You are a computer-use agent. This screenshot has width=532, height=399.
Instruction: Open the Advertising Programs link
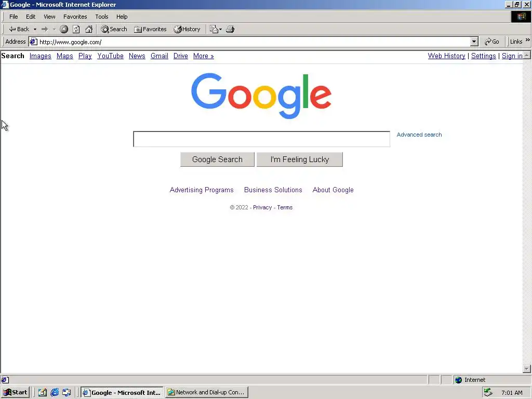point(202,190)
